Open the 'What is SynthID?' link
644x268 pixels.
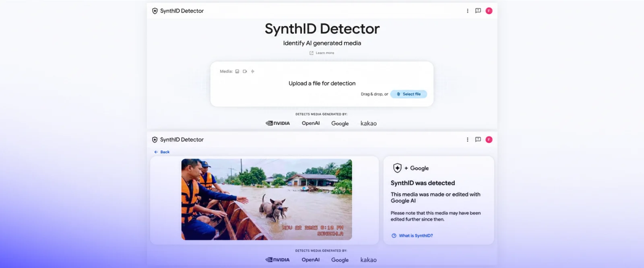[x=416, y=236]
